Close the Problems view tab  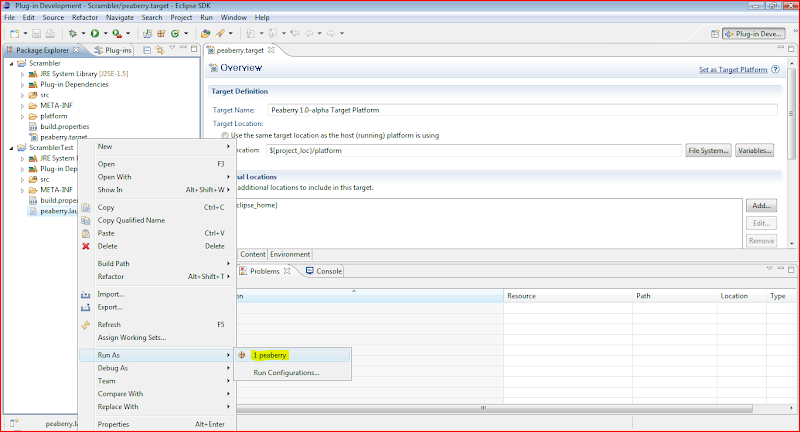tap(287, 271)
